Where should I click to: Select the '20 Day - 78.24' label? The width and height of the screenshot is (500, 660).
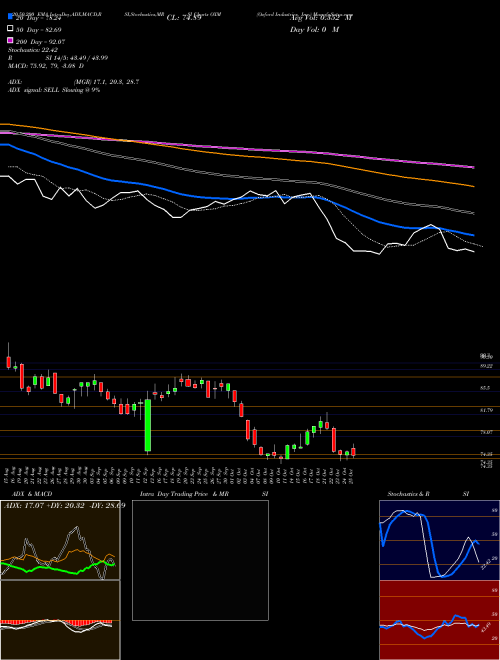pos(38,18)
